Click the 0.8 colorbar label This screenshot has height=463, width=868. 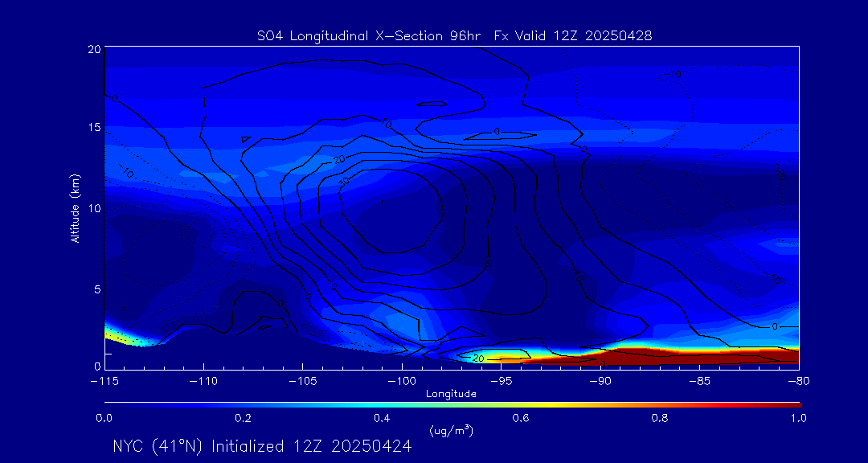point(661,418)
